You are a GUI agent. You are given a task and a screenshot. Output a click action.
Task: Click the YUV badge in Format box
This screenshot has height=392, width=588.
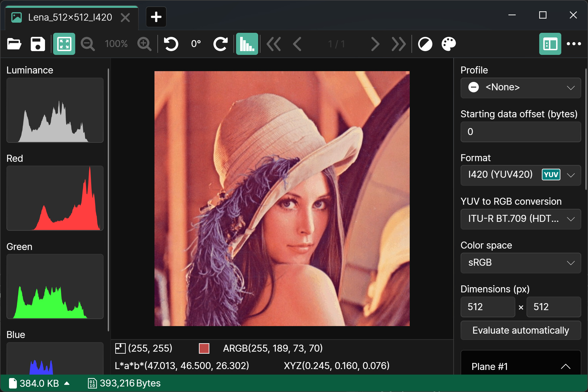tap(551, 175)
